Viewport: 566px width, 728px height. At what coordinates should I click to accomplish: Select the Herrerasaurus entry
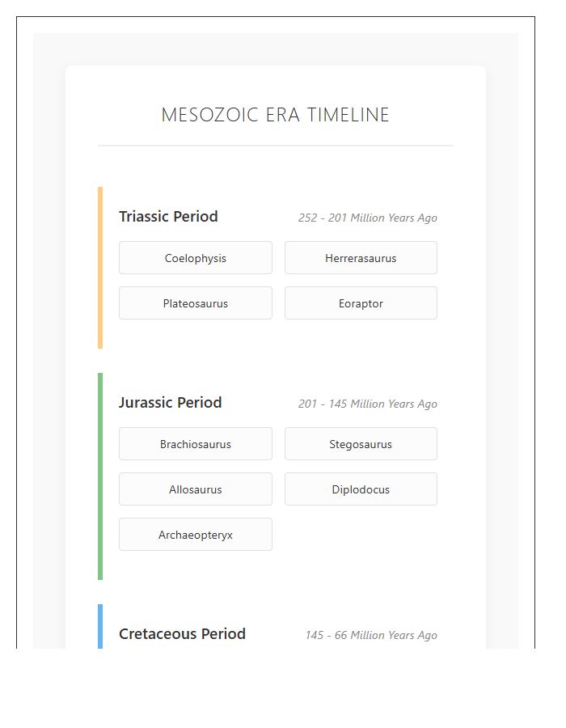(x=361, y=257)
